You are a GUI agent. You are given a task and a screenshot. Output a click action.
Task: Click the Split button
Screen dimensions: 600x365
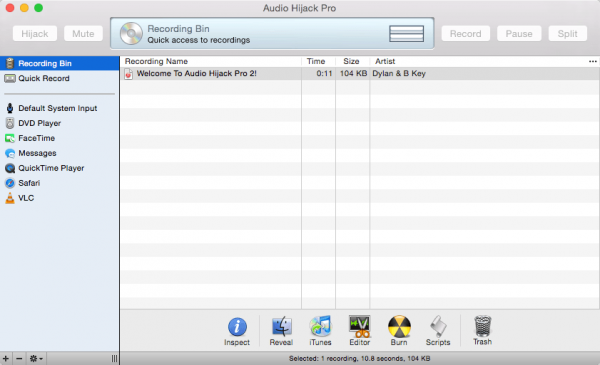567,34
